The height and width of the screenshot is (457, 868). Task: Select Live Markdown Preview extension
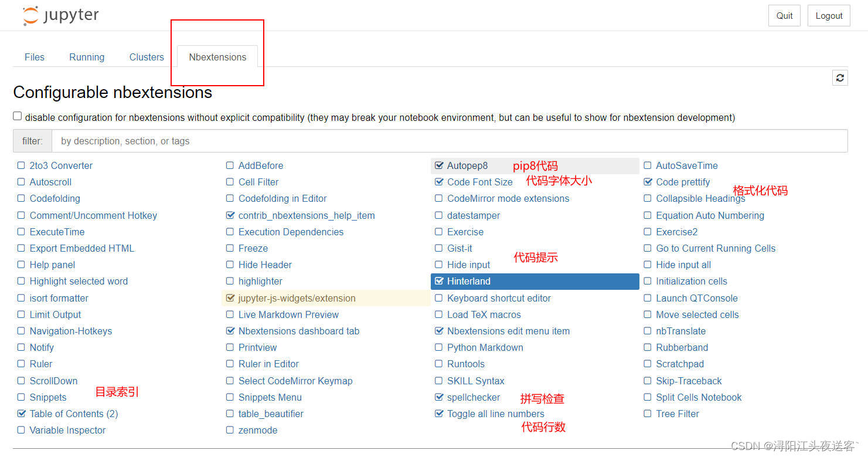click(288, 314)
